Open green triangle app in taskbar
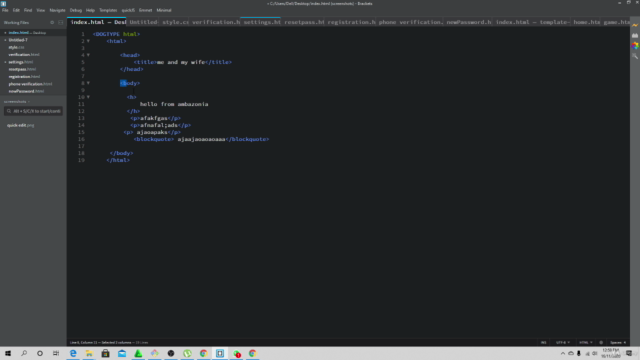Image resolution: width=640 pixels, height=360 pixels. (138, 353)
